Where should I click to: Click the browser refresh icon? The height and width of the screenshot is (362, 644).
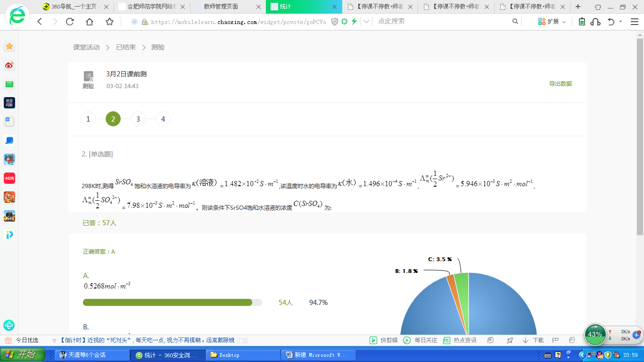click(x=70, y=22)
